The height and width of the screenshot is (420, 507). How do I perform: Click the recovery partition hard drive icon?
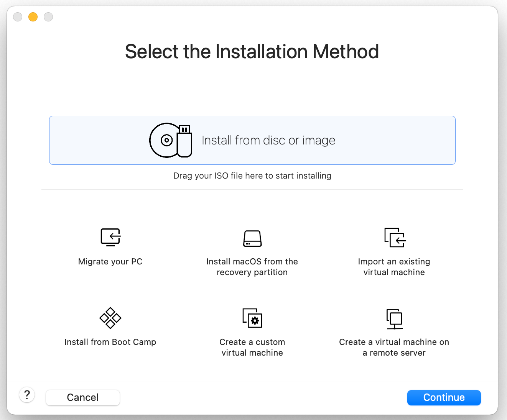pyautogui.click(x=252, y=238)
